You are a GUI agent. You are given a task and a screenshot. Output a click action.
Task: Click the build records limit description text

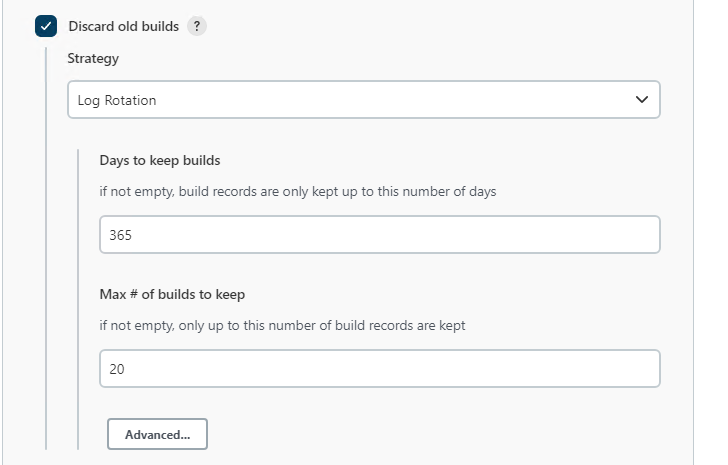pos(283,325)
